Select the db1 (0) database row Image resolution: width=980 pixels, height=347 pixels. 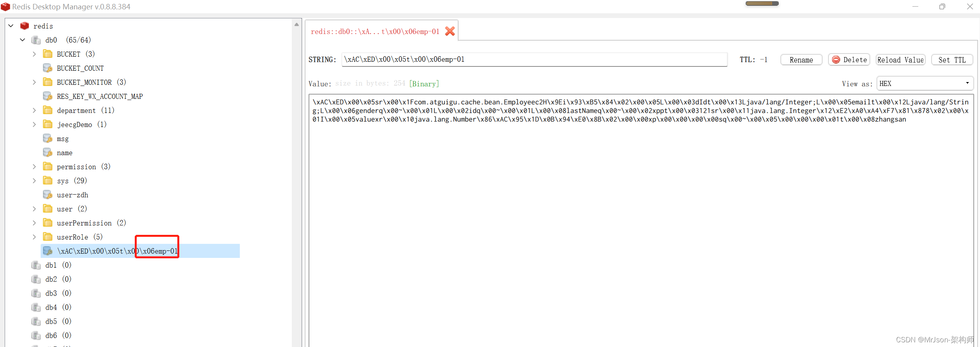58,265
